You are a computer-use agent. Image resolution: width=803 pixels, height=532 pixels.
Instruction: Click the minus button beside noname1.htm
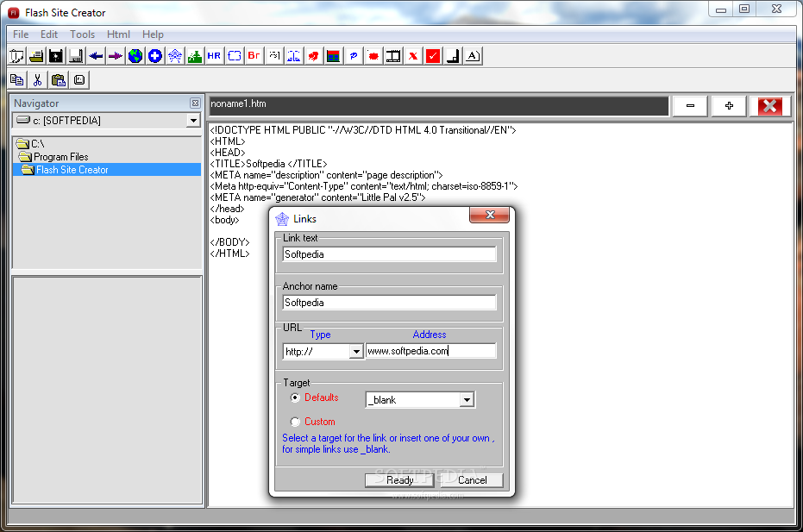tap(690, 106)
